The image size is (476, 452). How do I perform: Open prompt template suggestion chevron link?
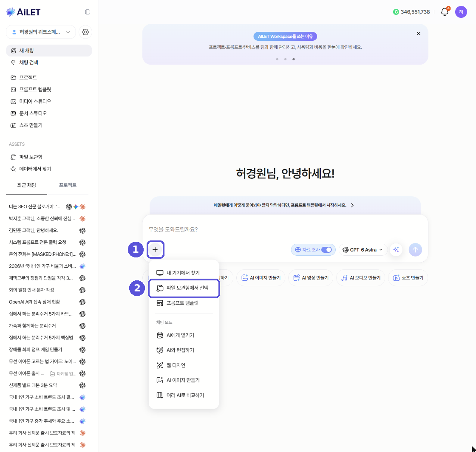352,205
